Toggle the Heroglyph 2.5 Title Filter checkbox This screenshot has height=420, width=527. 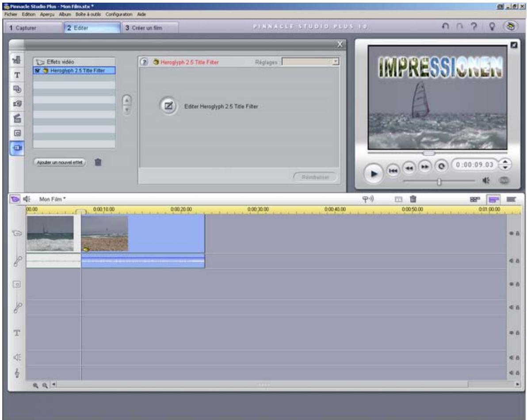(37, 71)
